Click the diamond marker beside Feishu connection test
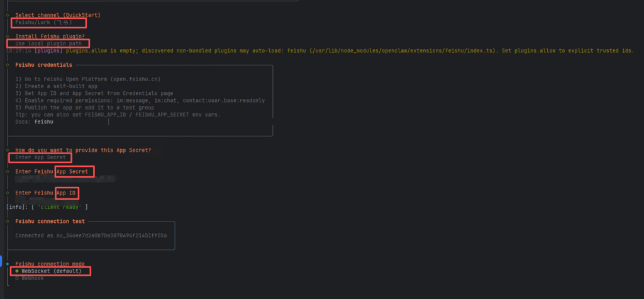644x299 pixels. [x=7, y=222]
